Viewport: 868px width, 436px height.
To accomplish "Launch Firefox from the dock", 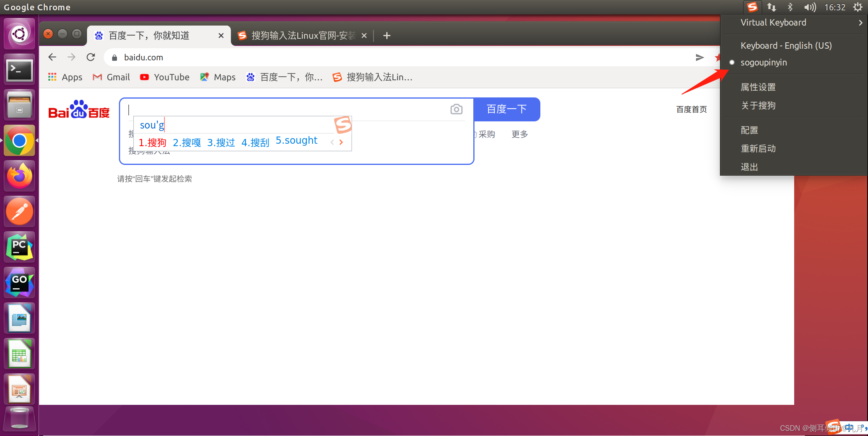I will pyautogui.click(x=19, y=176).
